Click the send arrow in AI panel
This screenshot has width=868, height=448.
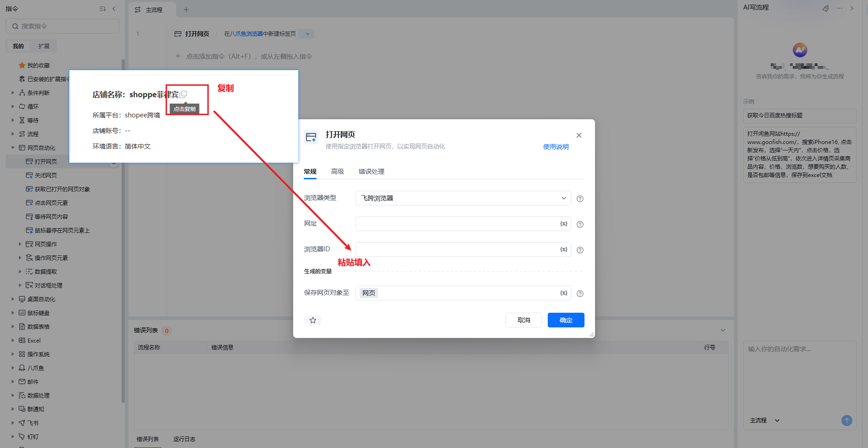(846, 420)
